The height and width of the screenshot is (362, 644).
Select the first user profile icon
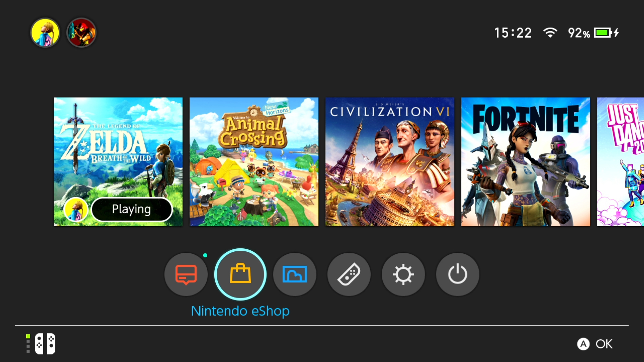pos(45,32)
